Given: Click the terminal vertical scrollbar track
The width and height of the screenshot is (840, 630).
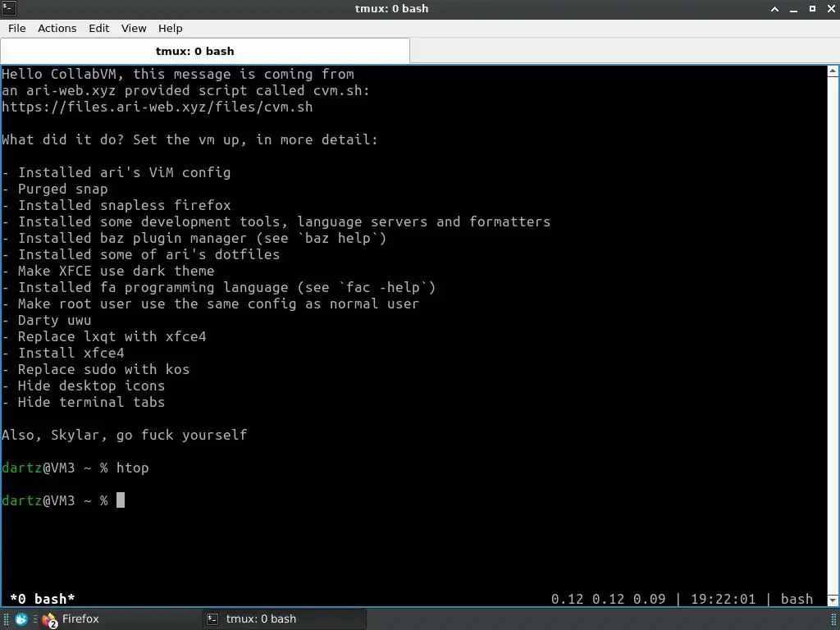Looking at the screenshot, I should (833, 336).
